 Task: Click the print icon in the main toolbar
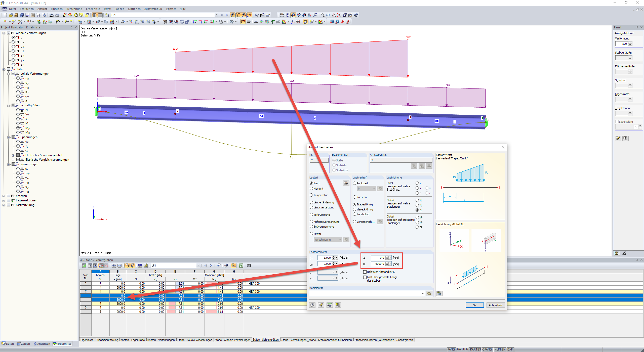click(x=38, y=15)
